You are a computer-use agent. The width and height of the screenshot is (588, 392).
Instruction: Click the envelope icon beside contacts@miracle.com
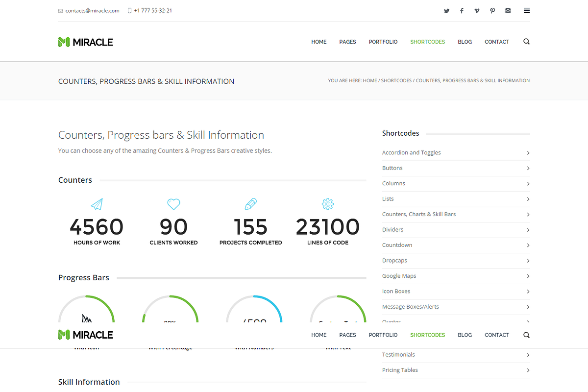click(x=61, y=11)
